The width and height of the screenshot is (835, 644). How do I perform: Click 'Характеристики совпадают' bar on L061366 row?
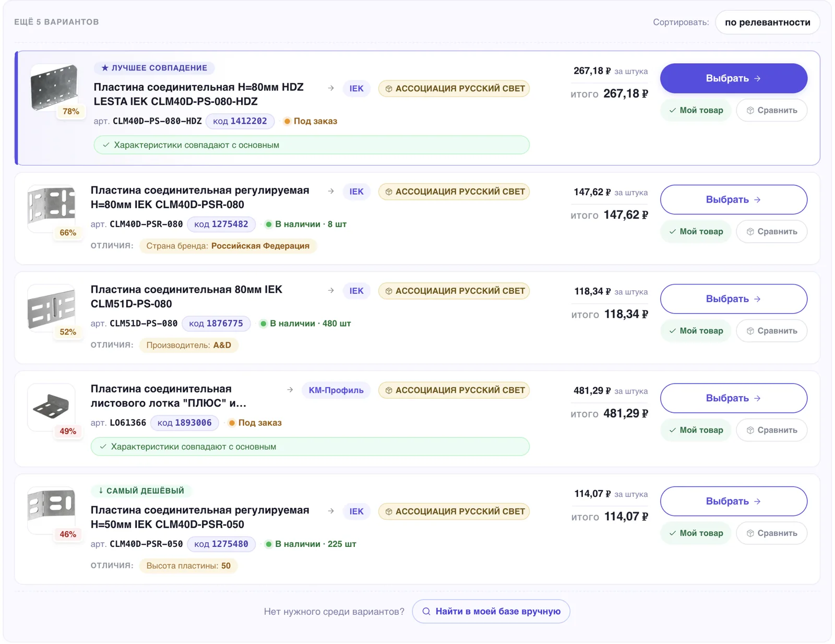[x=310, y=447]
